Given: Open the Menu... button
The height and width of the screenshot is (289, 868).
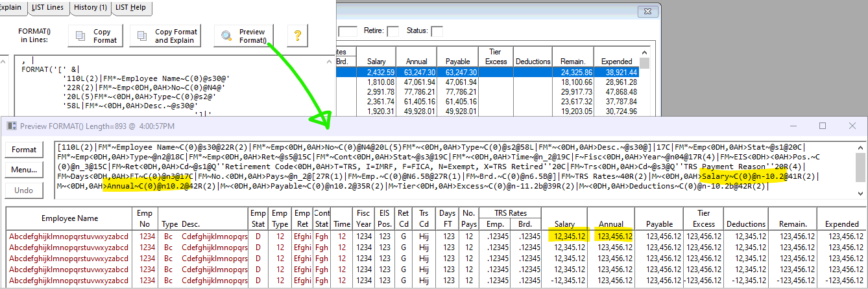Looking at the screenshot, I should (x=24, y=170).
